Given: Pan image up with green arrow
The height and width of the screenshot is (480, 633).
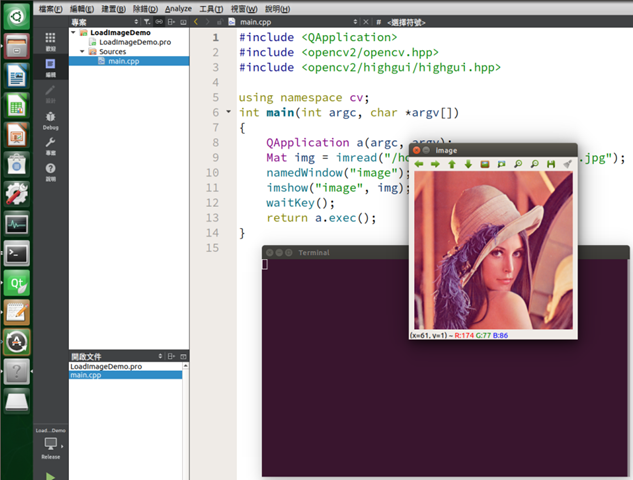Looking at the screenshot, I should click(452, 164).
